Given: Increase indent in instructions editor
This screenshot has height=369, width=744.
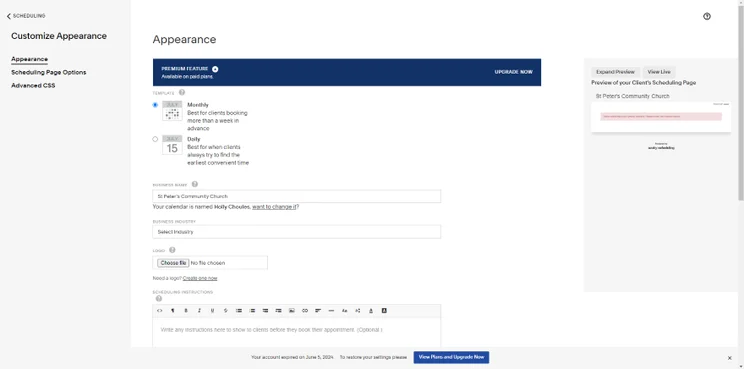Looking at the screenshot, I should [279, 311].
